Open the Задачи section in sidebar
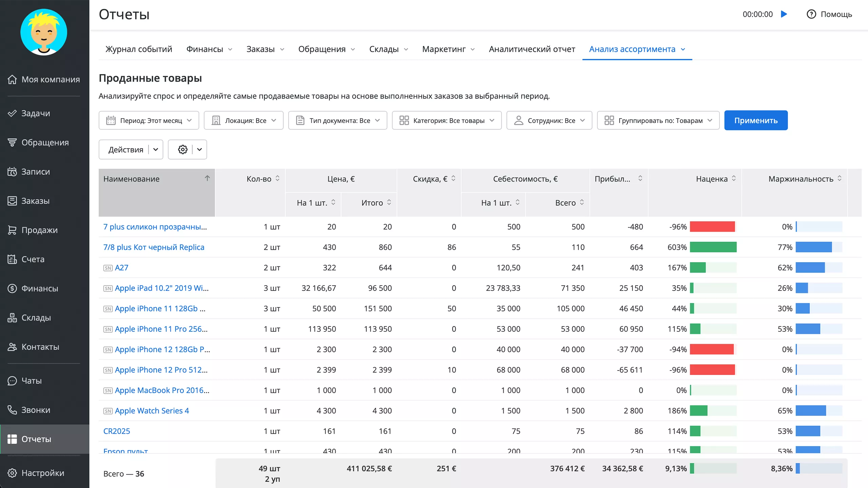The image size is (868, 488). 36,113
